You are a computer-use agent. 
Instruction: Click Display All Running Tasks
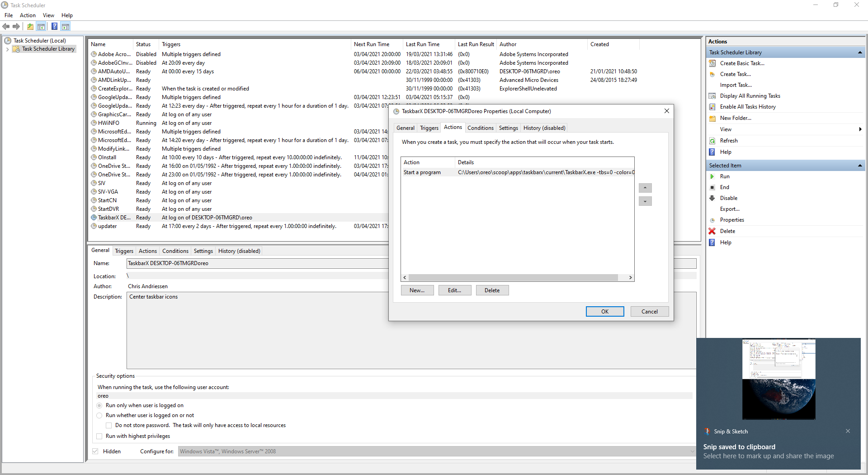[750, 95]
